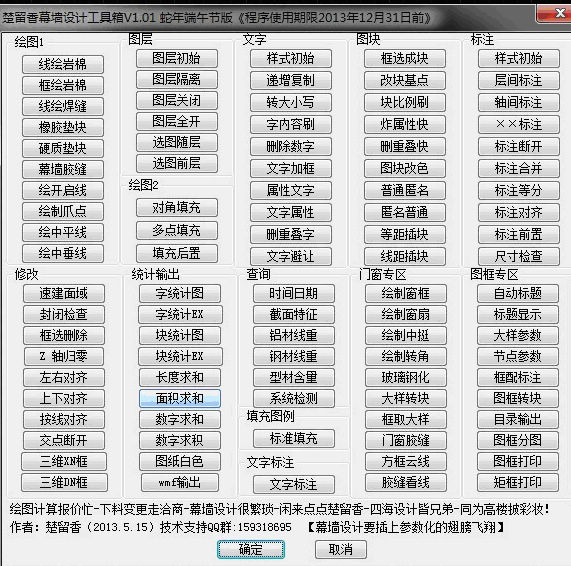Dismiss dialog using 取消 button
The image size is (571, 566).
(340, 549)
